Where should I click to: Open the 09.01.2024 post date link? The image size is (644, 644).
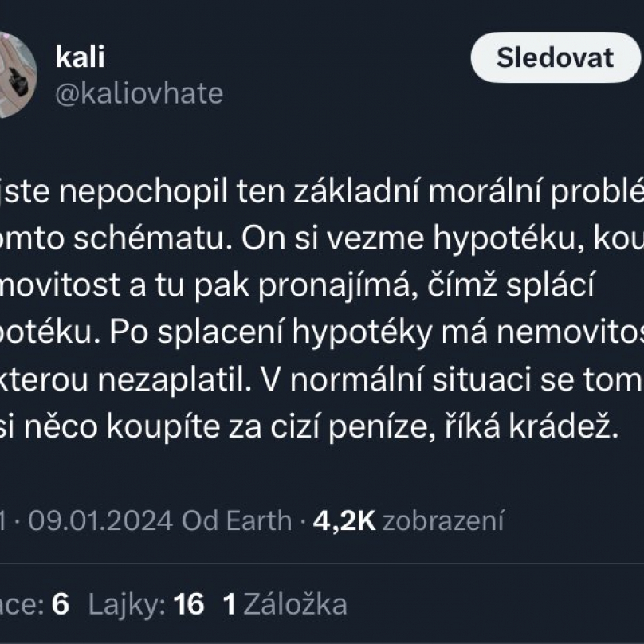pos(100,520)
